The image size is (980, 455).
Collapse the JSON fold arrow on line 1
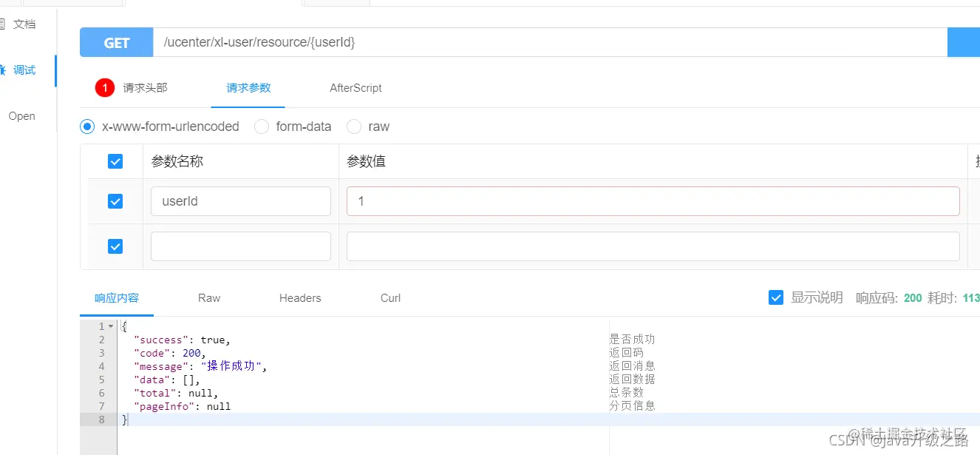pos(111,326)
